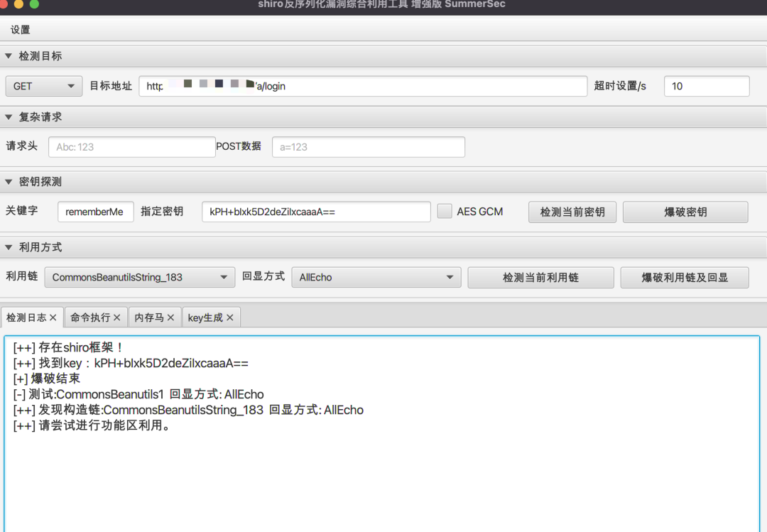The image size is (767, 532).
Task: Enable the AES GCM checkbox
Action: coord(444,212)
